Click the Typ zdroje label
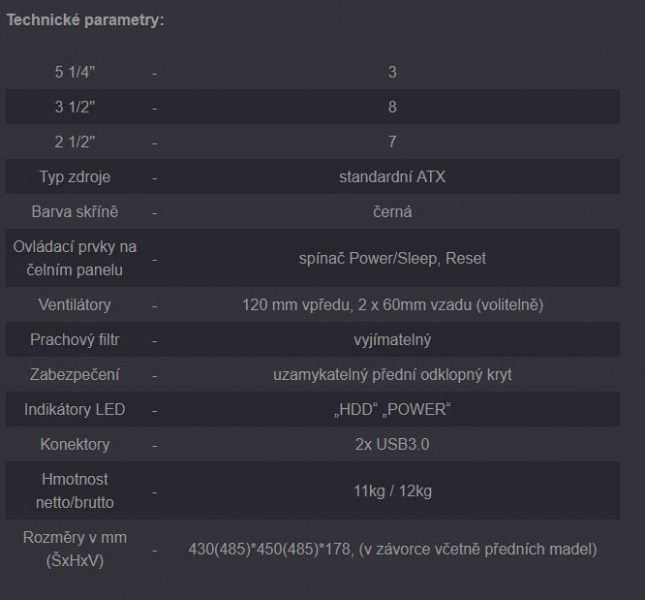This screenshot has width=645, height=600. pyautogui.click(x=75, y=177)
